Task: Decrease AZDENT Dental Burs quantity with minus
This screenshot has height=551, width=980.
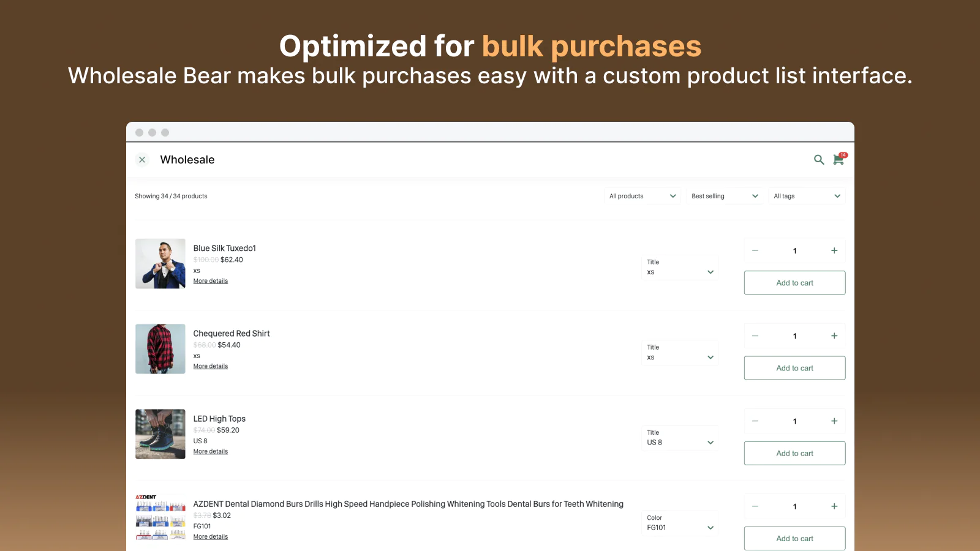Action: point(755,506)
